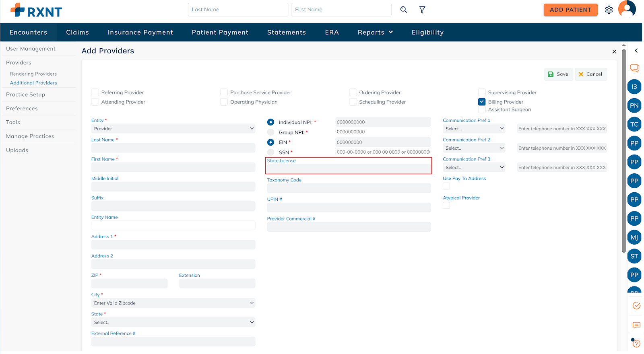
Task: Open the filter funnel icon
Action: 422,10
